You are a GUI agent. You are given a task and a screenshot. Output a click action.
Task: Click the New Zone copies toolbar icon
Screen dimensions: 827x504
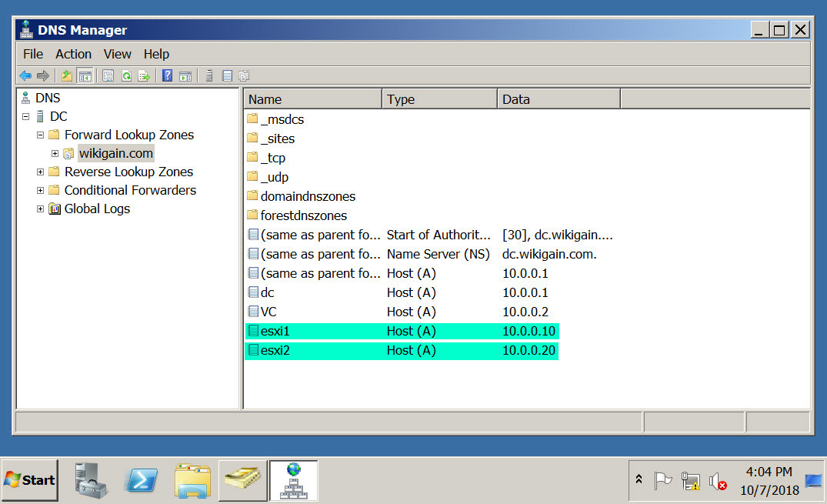pyautogui.click(x=244, y=76)
